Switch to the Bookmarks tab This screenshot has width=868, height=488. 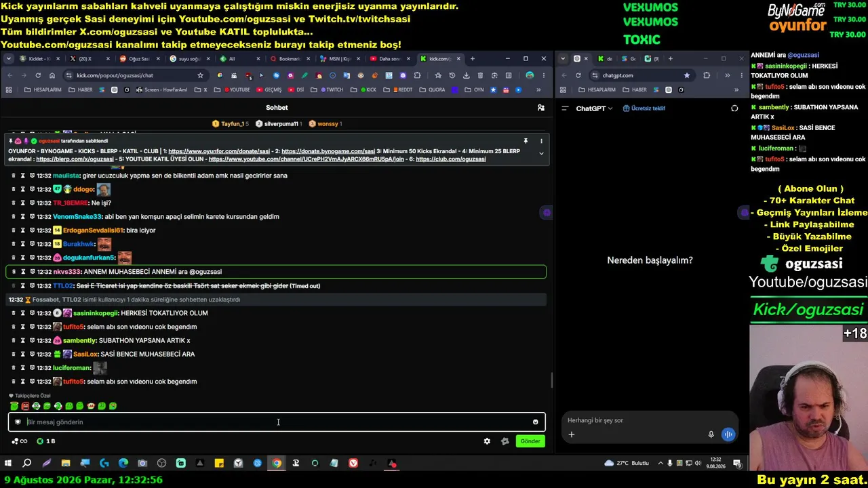[x=288, y=59]
